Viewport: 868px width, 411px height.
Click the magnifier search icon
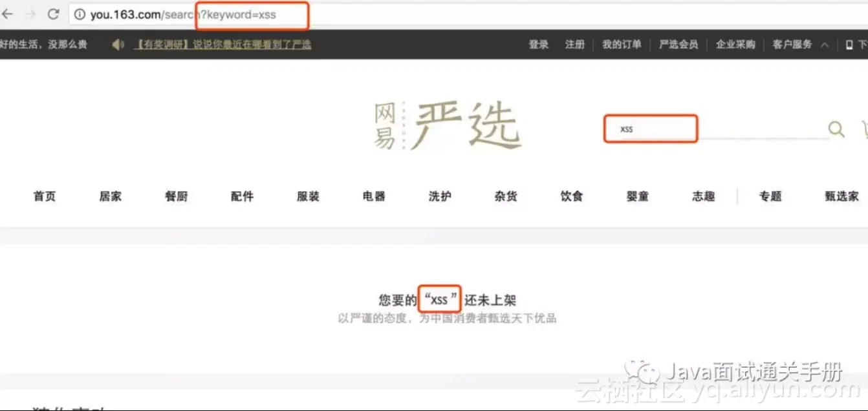[836, 129]
